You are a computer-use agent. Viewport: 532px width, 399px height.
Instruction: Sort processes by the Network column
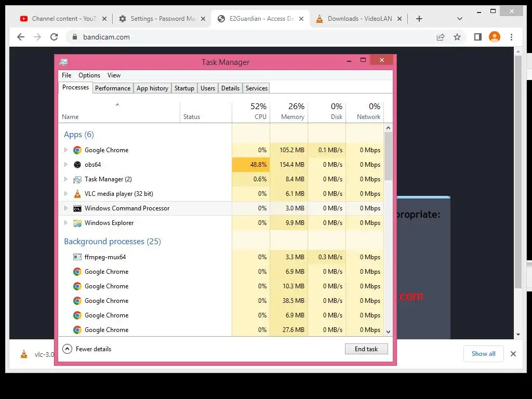coord(365,112)
